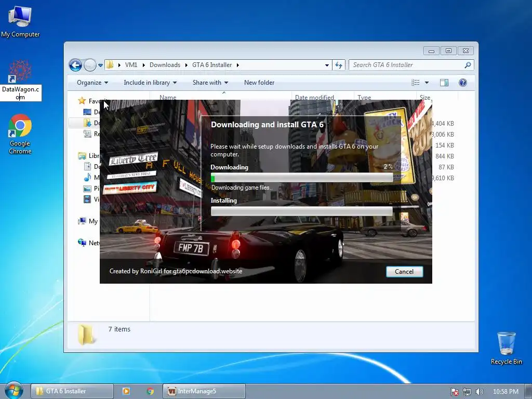
Task: Click the GTA 6 Installer breadcrumb
Action: pyautogui.click(x=212, y=65)
